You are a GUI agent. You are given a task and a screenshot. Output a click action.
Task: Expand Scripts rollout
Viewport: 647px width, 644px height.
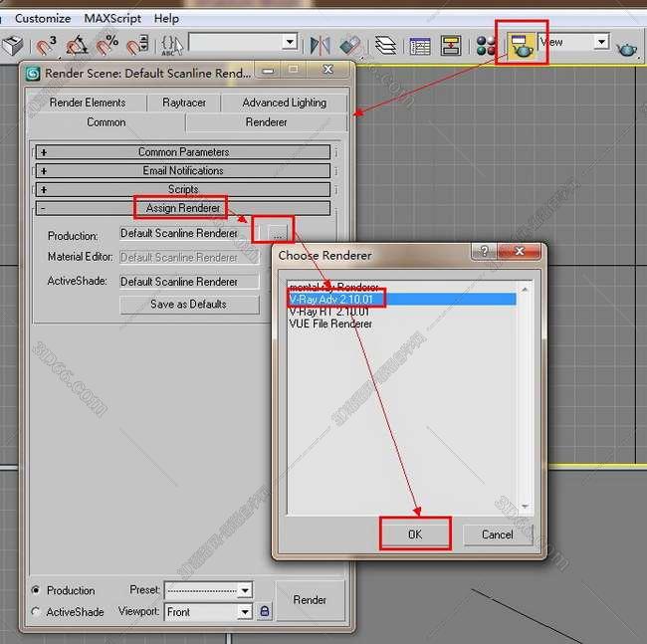(x=183, y=189)
